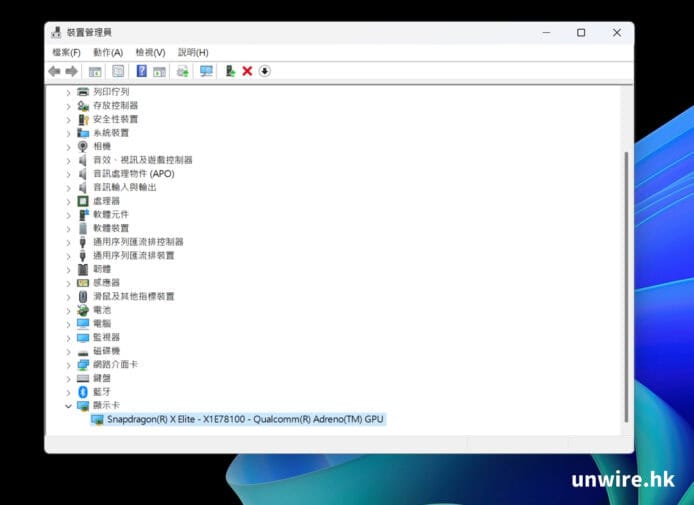This screenshot has height=505, width=694.
Task: Open the 檢視(V) View menu
Action: (x=150, y=52)
